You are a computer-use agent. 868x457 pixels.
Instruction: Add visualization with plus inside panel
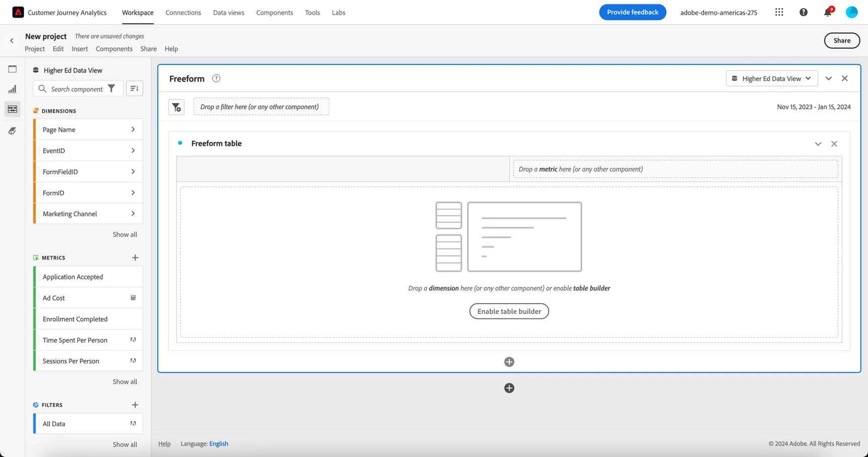pos(509,362)
